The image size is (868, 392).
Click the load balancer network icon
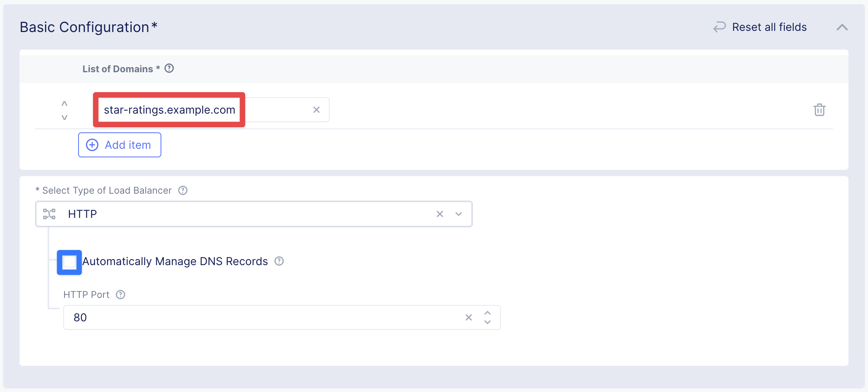(x=49, y=214)
